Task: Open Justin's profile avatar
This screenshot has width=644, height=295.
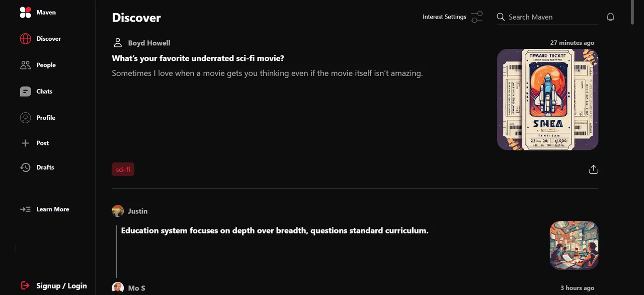Action: (118, 211)
